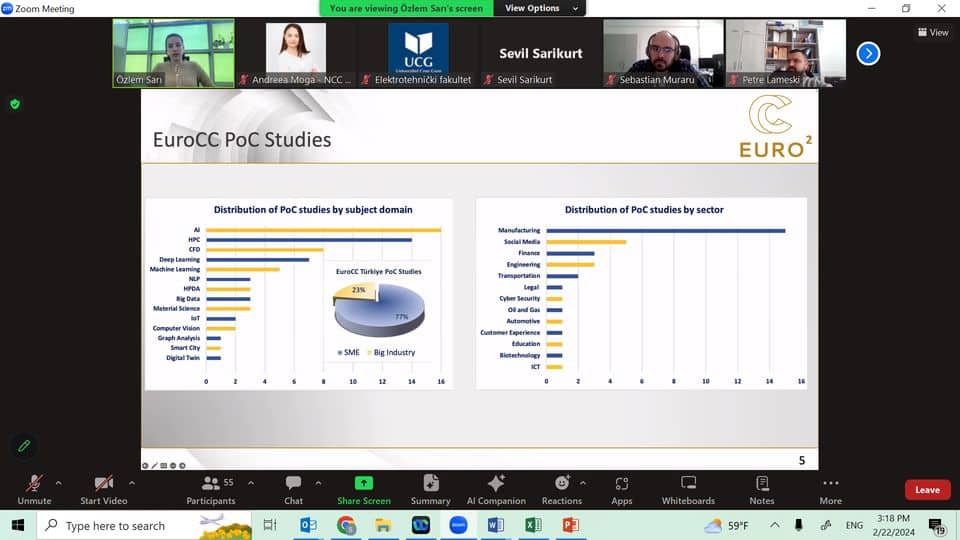960x540 pixels.
Task: Open annotation pencil tool
Action: click(24, 446)
